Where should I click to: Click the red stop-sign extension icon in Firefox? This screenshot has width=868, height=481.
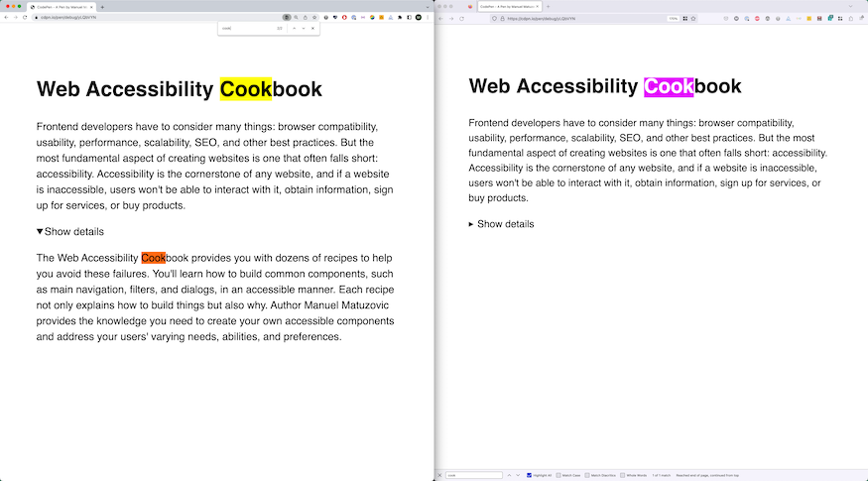click(757, 18)
